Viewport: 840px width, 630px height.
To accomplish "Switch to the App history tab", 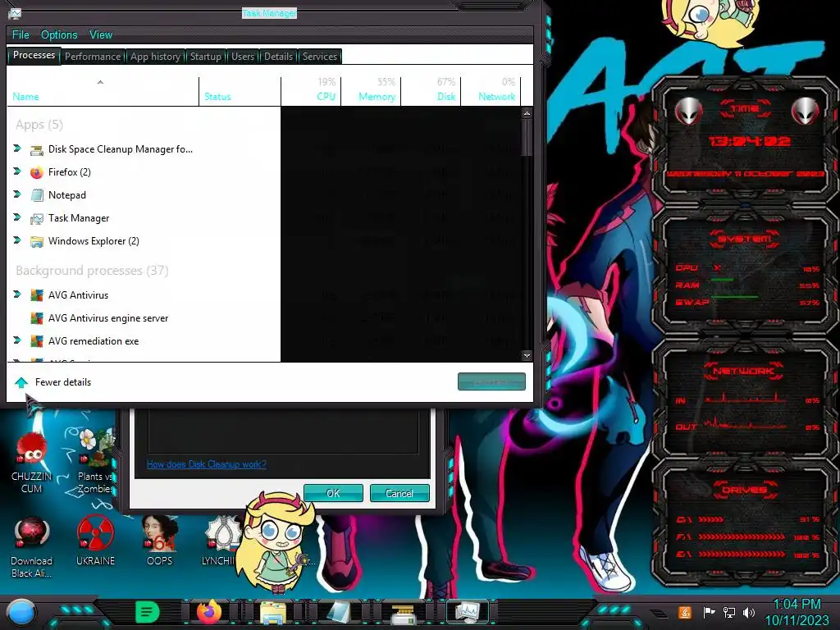I will (x=155, y=57).
